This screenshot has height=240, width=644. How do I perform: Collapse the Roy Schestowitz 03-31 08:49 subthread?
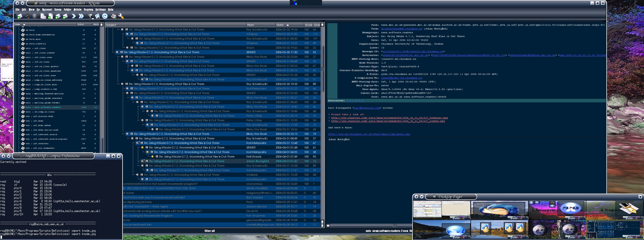128,138
